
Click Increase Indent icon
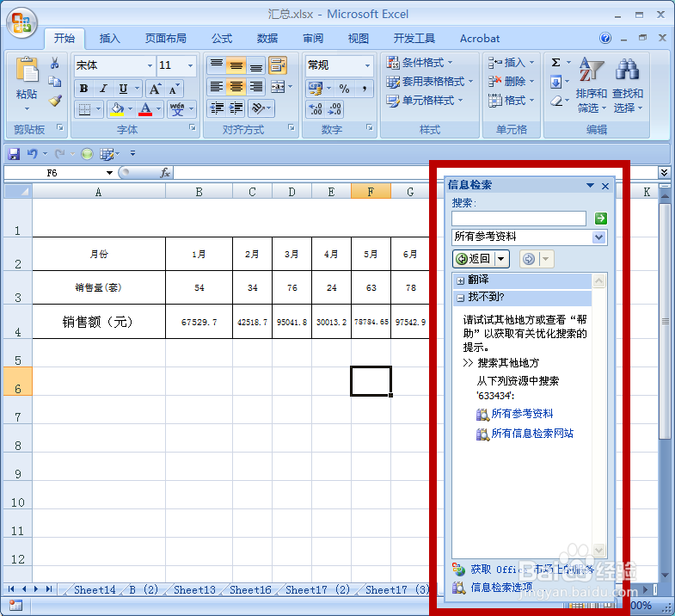coord(236,108)
